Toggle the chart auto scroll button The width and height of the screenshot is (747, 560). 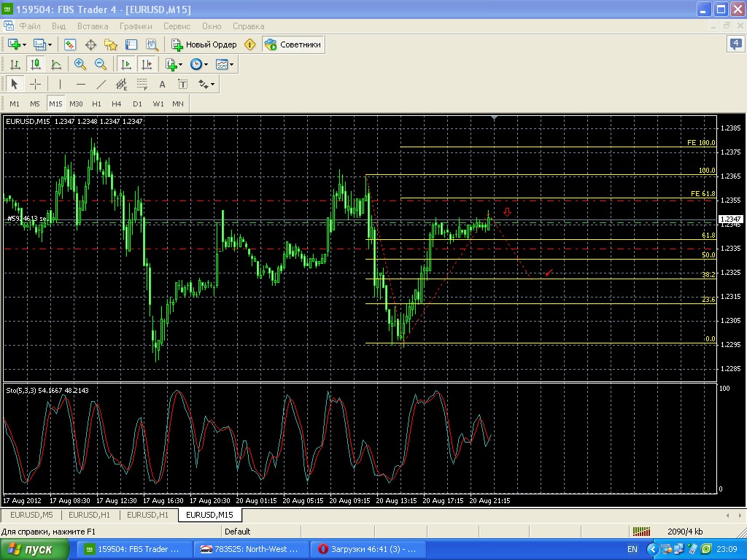[x=126, y=64]
